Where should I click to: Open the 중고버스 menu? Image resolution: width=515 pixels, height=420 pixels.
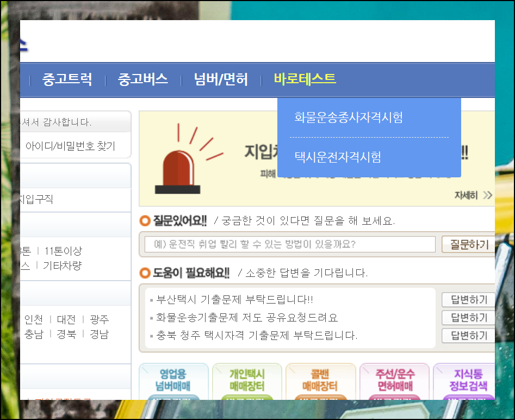[x=143, y=79]
